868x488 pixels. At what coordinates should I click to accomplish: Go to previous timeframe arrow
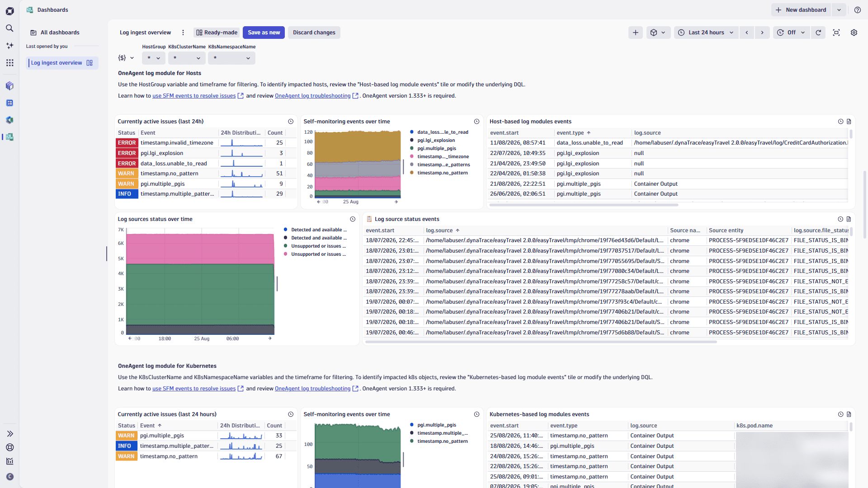coord(747,33)
